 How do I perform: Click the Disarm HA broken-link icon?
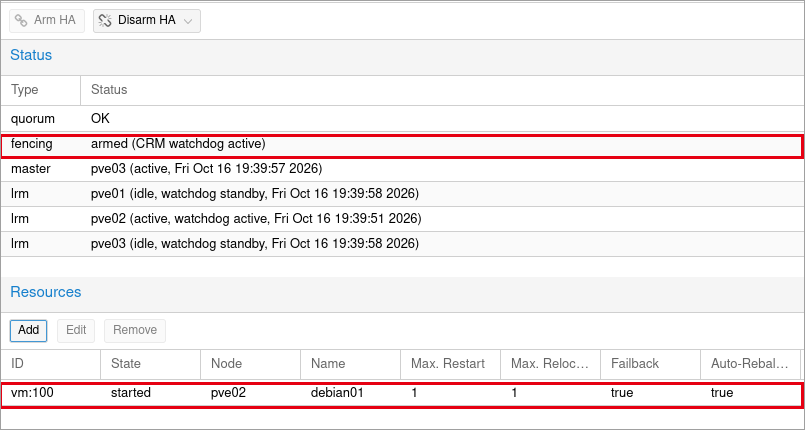105,21
